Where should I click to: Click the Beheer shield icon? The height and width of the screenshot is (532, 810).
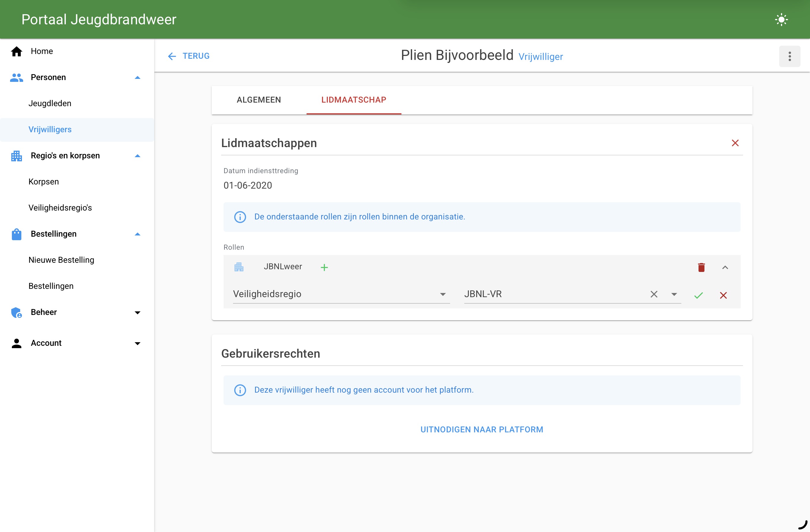click(x=16, y=313)
